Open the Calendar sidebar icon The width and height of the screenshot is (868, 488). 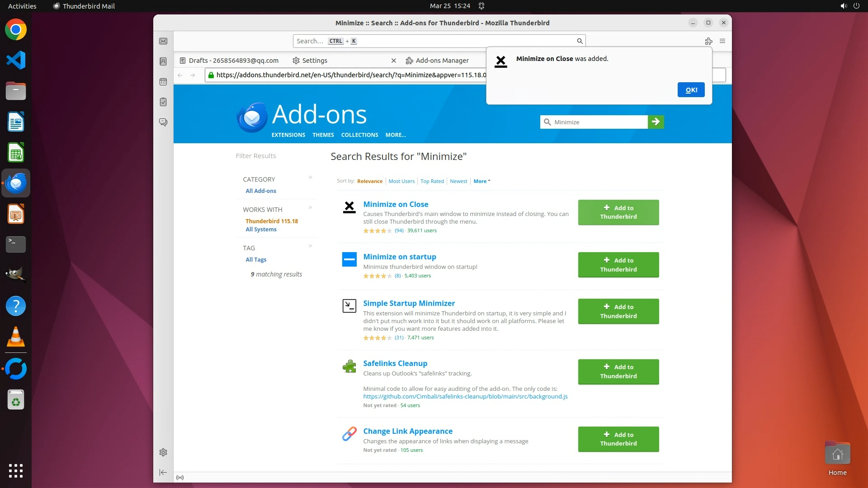click(x=163, y=82)
